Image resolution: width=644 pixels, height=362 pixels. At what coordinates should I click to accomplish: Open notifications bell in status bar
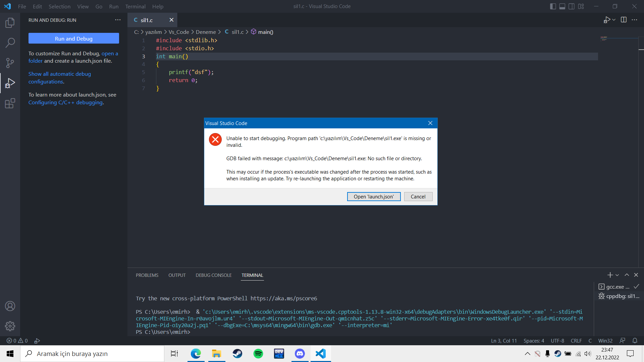[635, 341]
